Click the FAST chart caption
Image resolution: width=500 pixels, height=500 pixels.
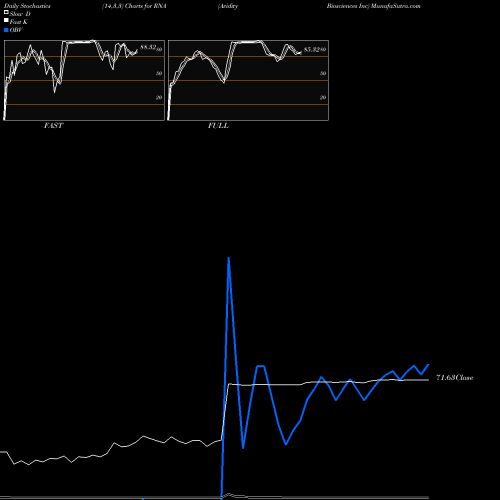point(53,126)
